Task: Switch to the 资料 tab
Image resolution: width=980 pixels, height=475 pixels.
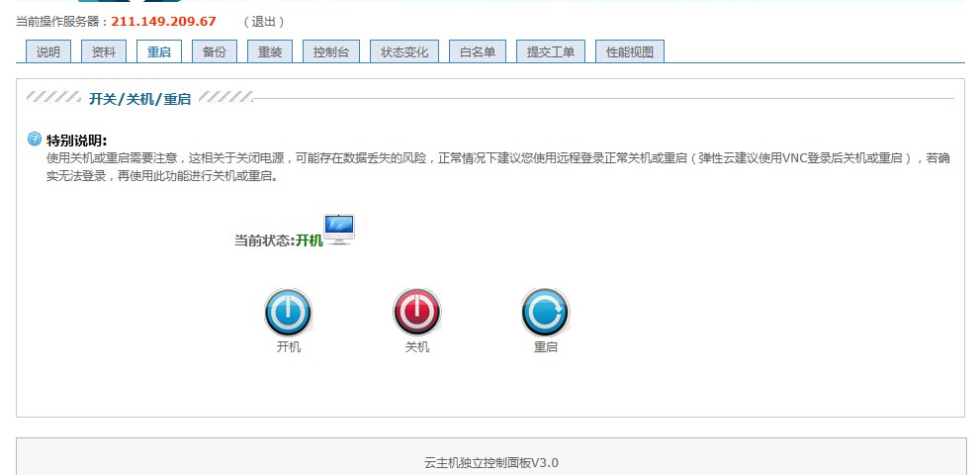Action: click(104, 51)
